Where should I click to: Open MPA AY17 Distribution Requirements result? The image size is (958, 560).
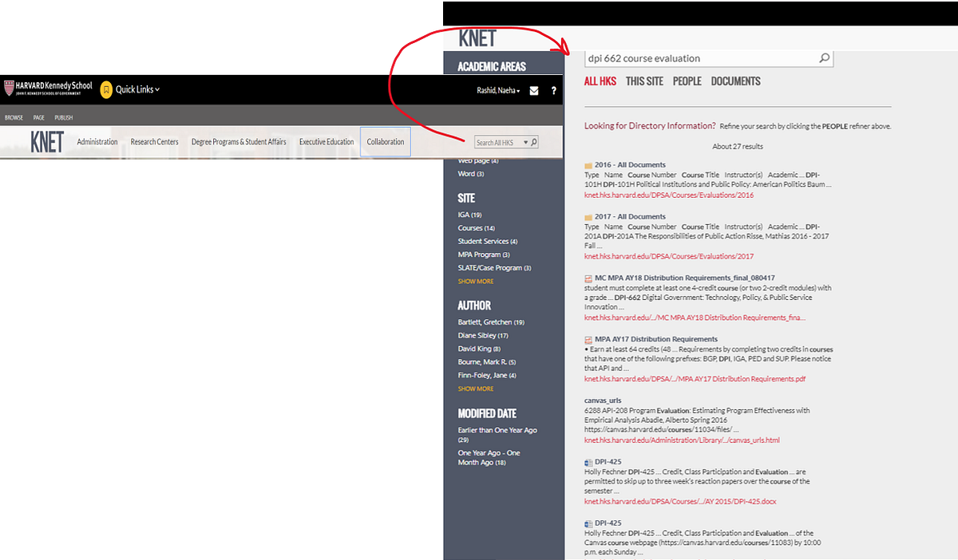656,339
